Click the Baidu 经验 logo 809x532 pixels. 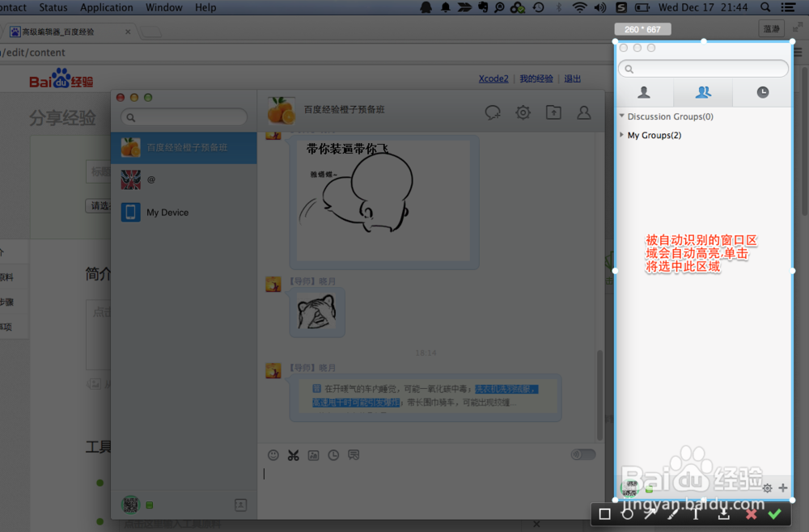61,78
